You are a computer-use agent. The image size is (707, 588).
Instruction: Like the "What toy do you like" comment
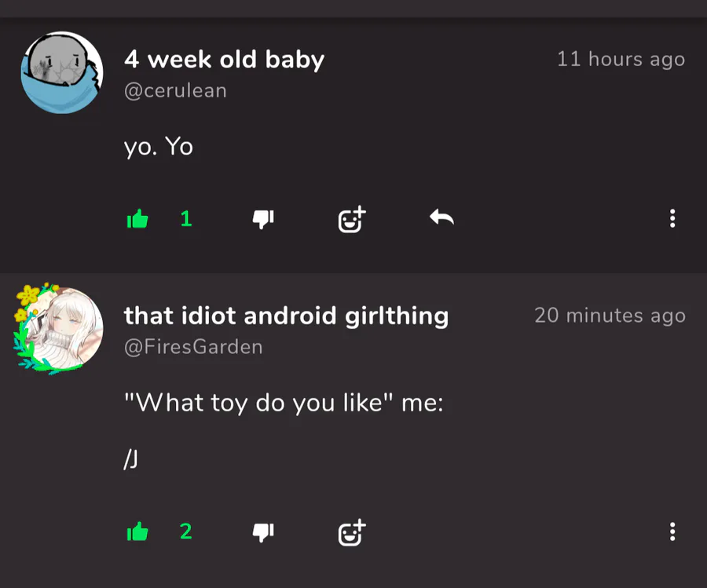click(x=137, y=531)
